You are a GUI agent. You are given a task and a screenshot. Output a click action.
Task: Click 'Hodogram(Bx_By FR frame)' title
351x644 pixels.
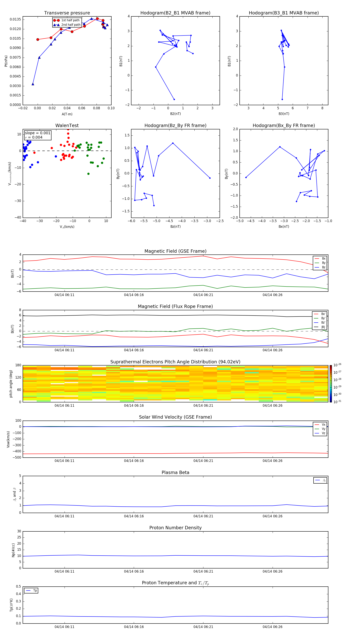pyautogui.click(x=284, y=125)
